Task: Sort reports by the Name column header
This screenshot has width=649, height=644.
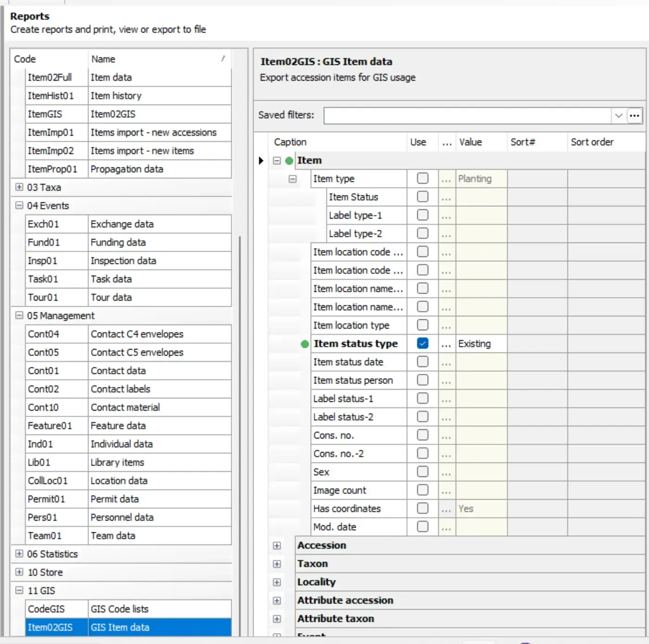Action: (x=159, y=59)
